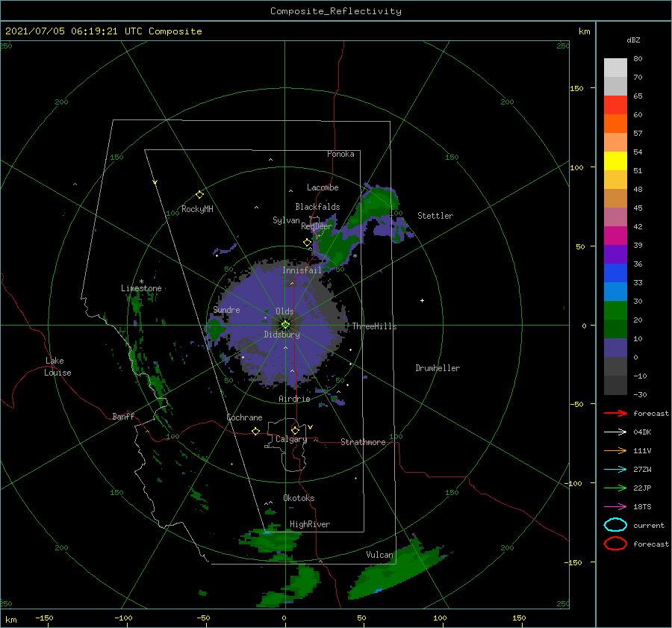Click the red forecast ellipse icon
The image size is (672, 628).
coord(615,543)
